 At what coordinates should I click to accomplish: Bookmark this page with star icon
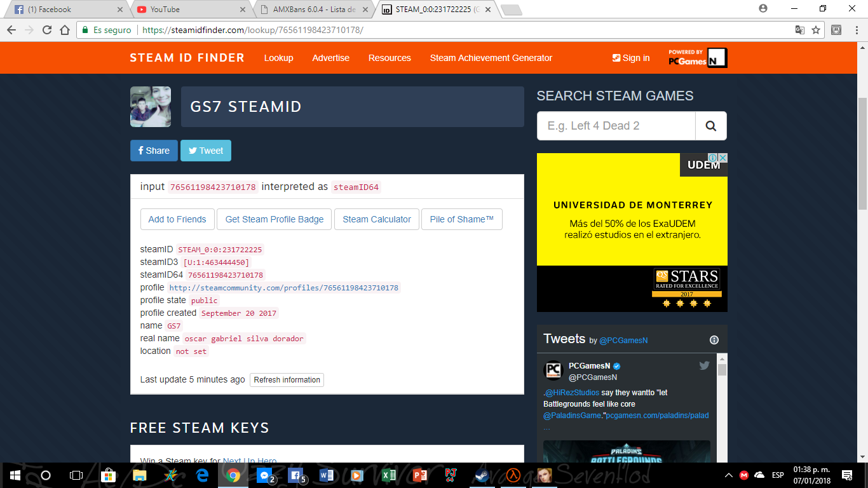(x=816, y=30)
